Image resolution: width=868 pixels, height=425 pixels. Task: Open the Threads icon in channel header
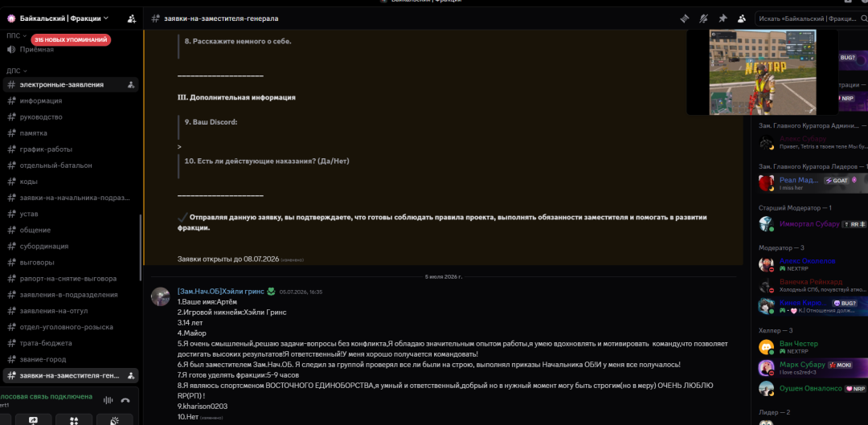point(685,18)
